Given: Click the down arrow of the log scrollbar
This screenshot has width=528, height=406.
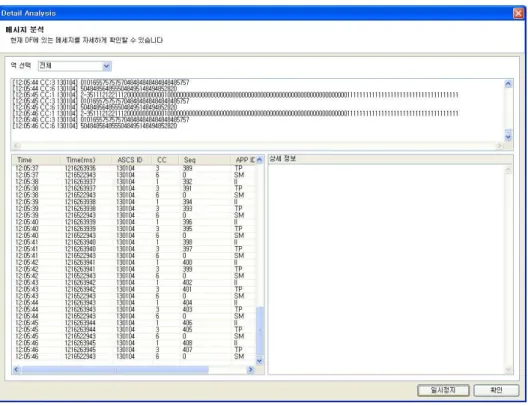Looking at the screenshot, I should coord(508,136).
